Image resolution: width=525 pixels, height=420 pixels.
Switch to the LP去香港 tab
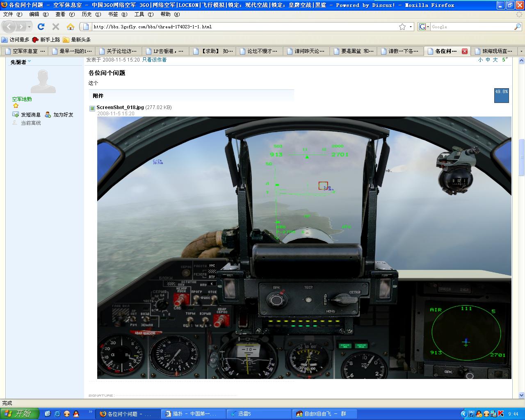click(166, 51)
